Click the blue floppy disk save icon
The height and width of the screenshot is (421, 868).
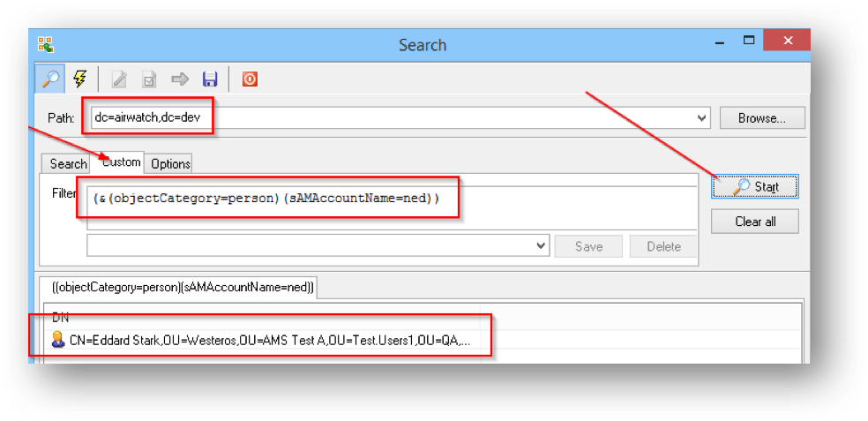[x=210, y=79]
